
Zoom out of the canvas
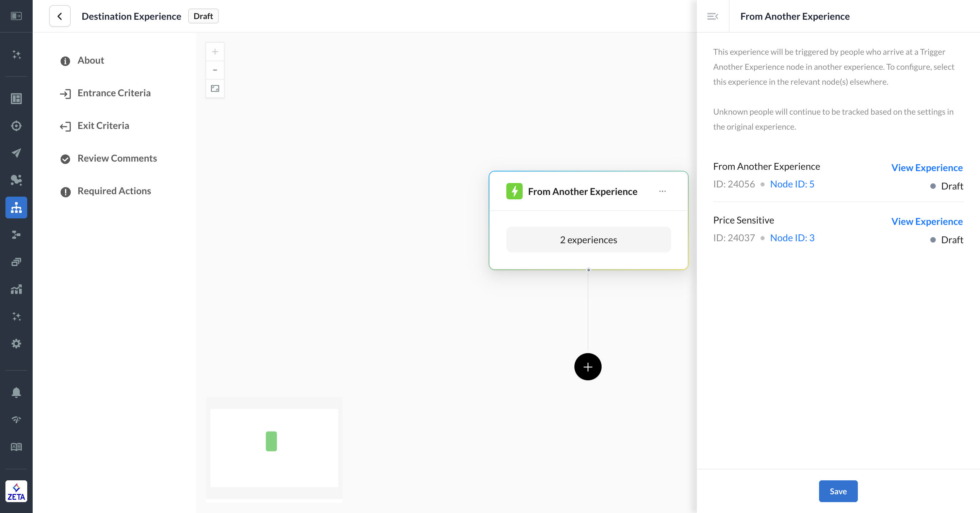tap(215, 70)
